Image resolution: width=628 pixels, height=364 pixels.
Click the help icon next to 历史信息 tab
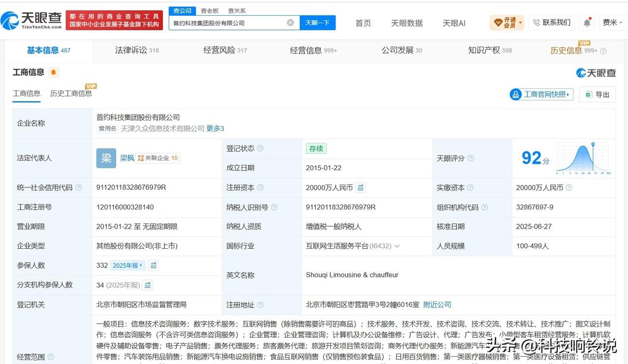pos(603,51)
